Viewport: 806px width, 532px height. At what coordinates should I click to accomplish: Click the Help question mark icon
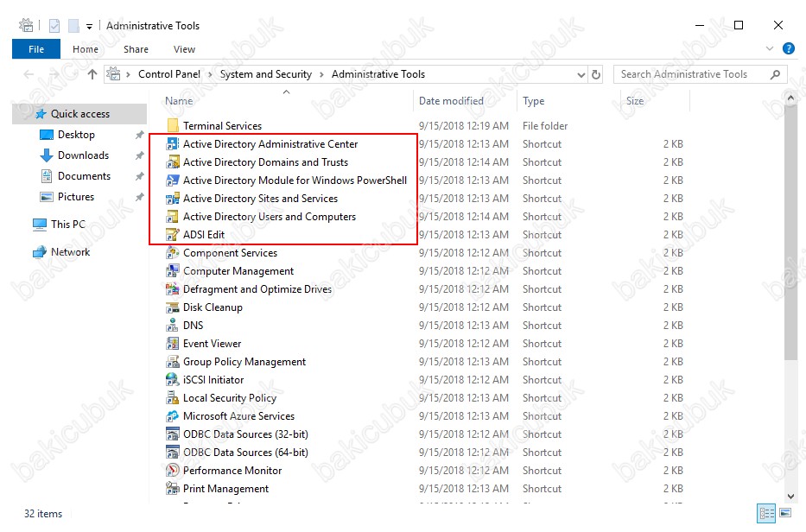point(788,49)
